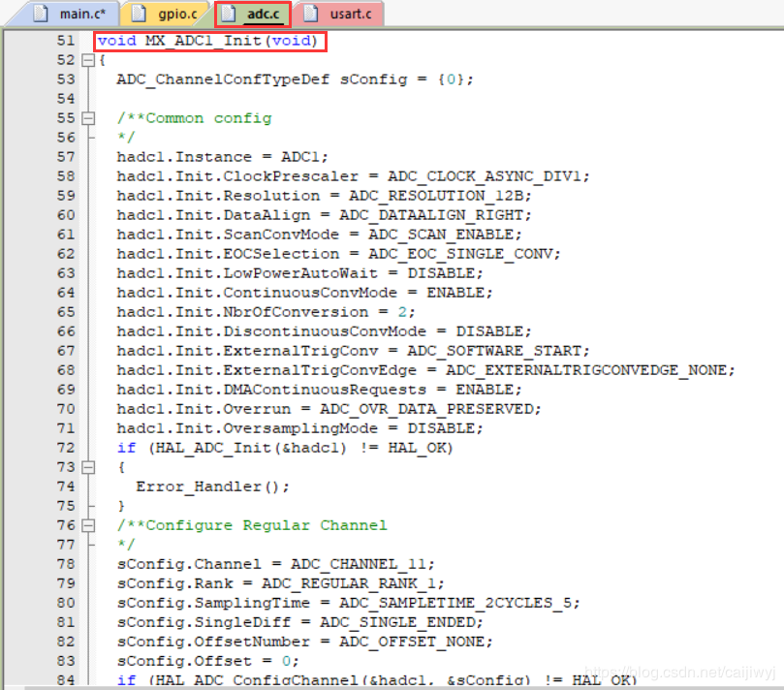Screen dimensions: 784x690
Task: Click the NbrOfConversion = 2 line
Action: 266,312
